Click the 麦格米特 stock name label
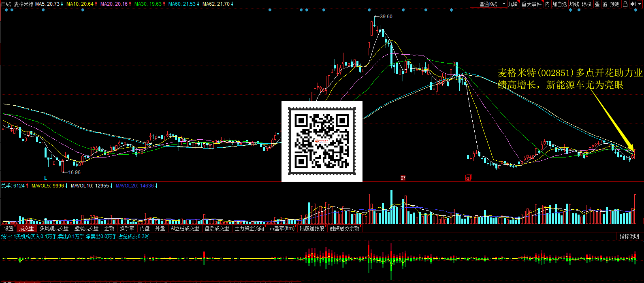This screenshot has height=283, width=644. 23,4
